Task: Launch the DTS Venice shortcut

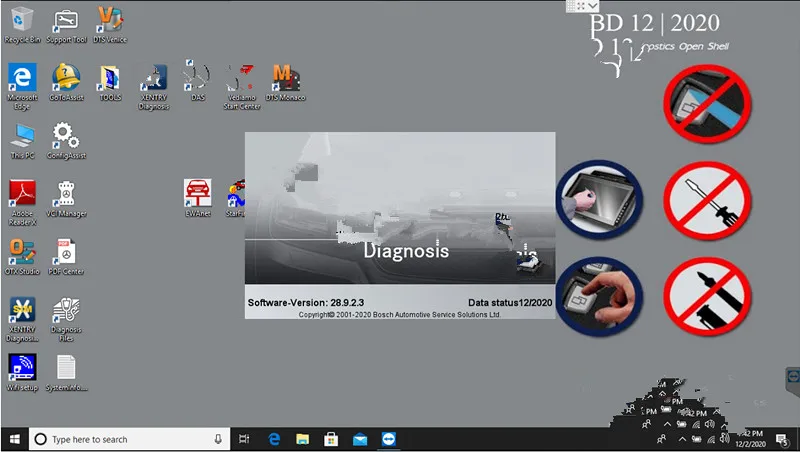Action: pyautogui.click(x=109, y=20)
